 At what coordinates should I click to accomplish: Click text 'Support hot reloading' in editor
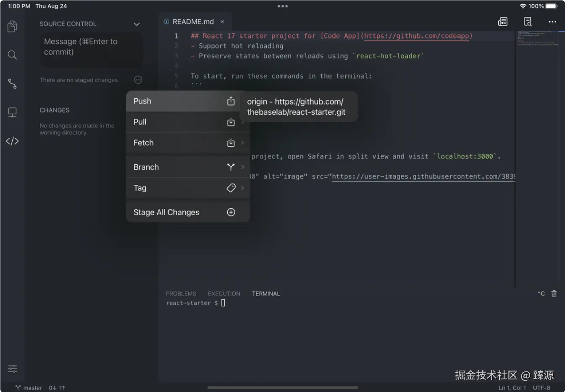coord(241,46)
